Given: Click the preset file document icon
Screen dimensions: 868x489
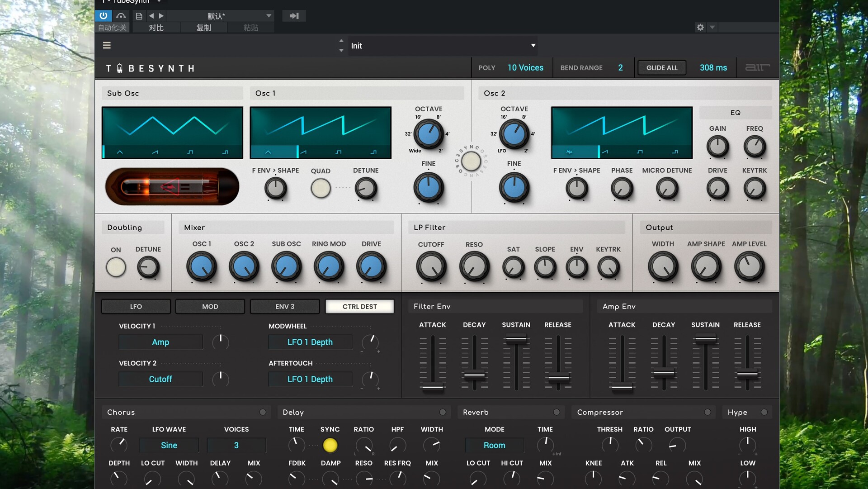Looking at the screenshot, I should (139, 16).
